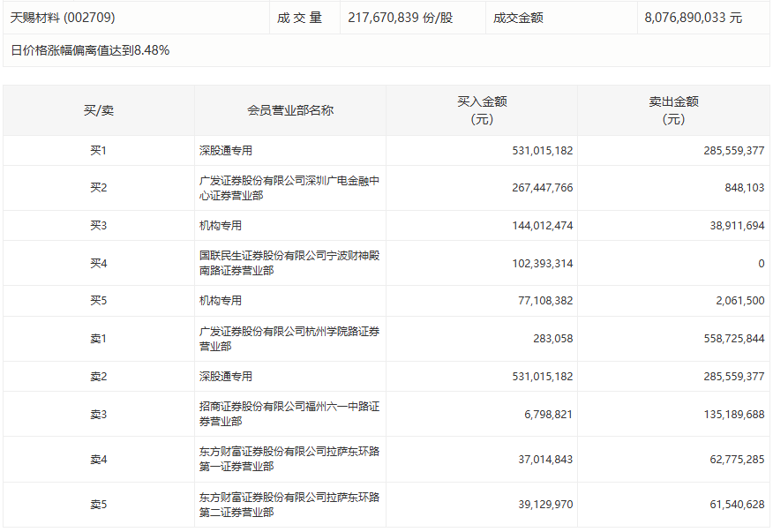The height and width of the screenshot is (532, 773).
Task: Click the 买/卖 column header
Action: click(x=98, y=110)
